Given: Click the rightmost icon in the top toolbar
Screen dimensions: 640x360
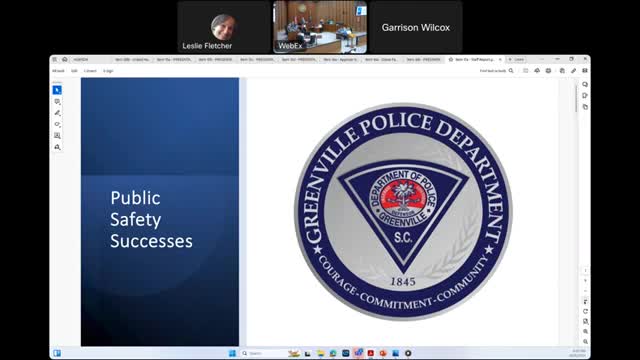Looking at the screenshot, I should (x=585, y=71).
